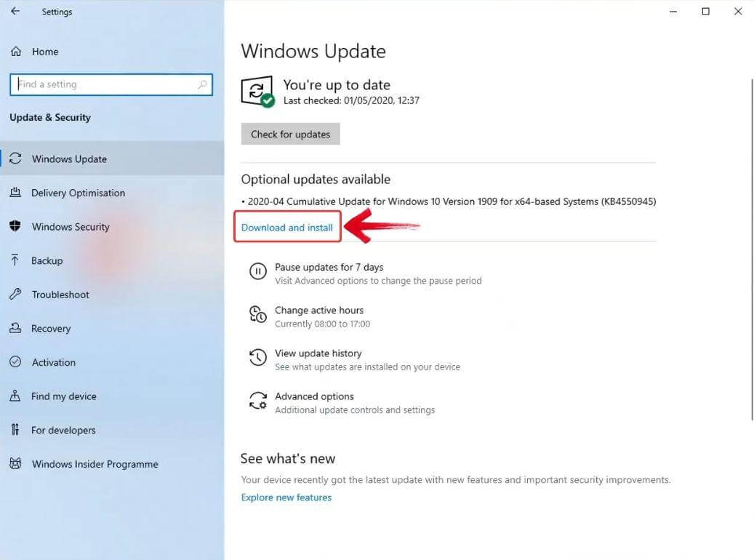Open Recovery settings in the sidebar
754x560 pixels.
pyautogui.click(x=17, y=328)
